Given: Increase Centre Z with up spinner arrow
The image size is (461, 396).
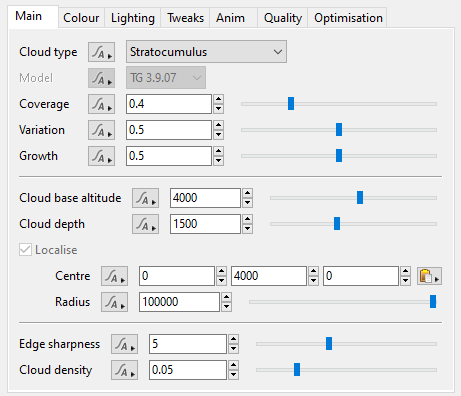Looking at the screenshot, I should tap(405, 271).
